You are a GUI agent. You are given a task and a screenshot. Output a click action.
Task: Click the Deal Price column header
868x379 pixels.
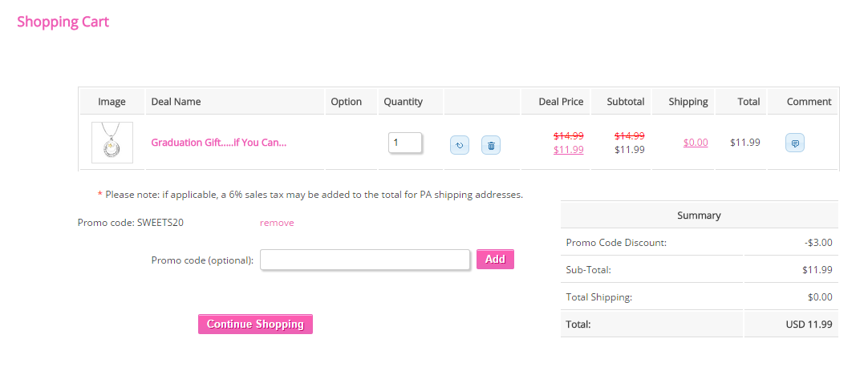pyautogui.click(x=561, y=102)
